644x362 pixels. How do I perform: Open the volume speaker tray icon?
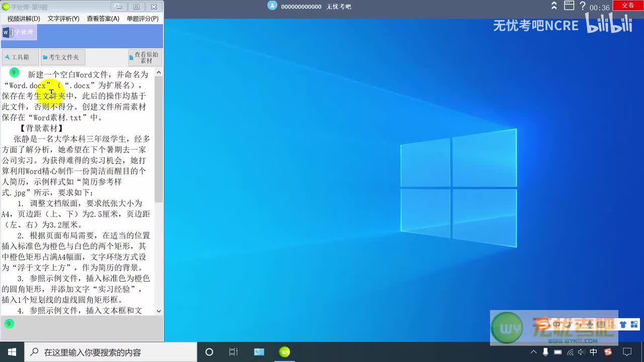click(581, 352)
